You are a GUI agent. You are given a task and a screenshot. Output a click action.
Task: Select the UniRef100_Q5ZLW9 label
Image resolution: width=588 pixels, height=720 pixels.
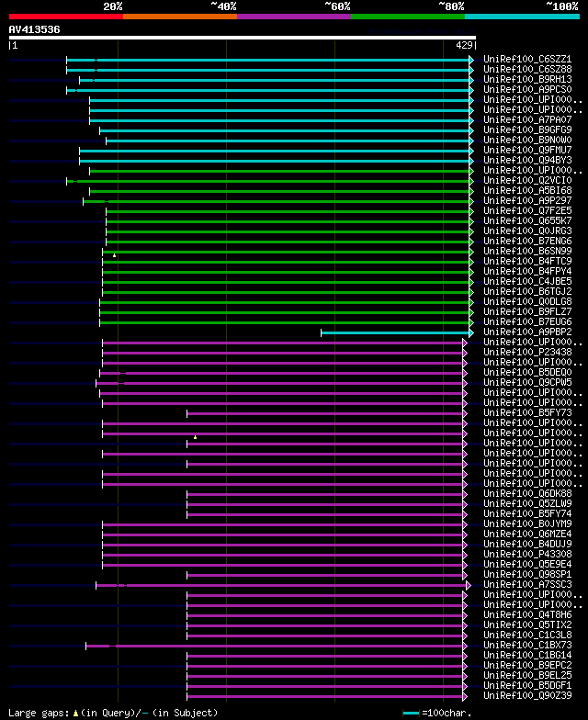tap(527, 503)
